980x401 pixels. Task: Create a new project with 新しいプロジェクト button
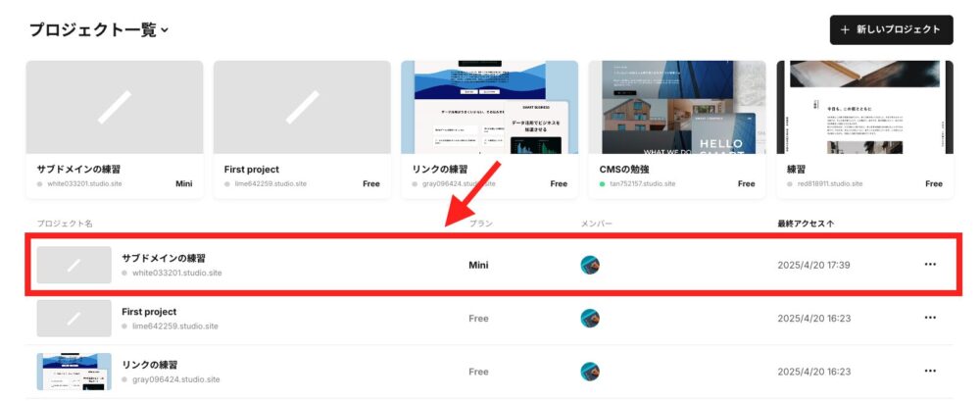891,29
